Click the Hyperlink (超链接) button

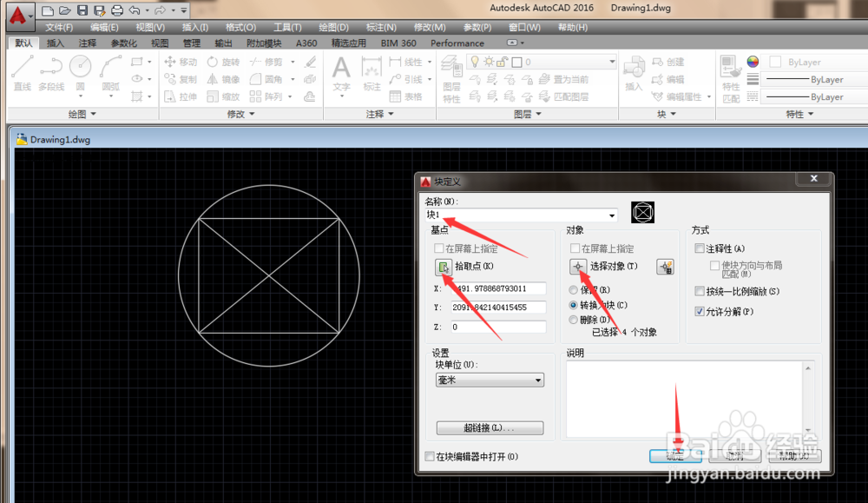pyautogui.click(x=490, y=427)
